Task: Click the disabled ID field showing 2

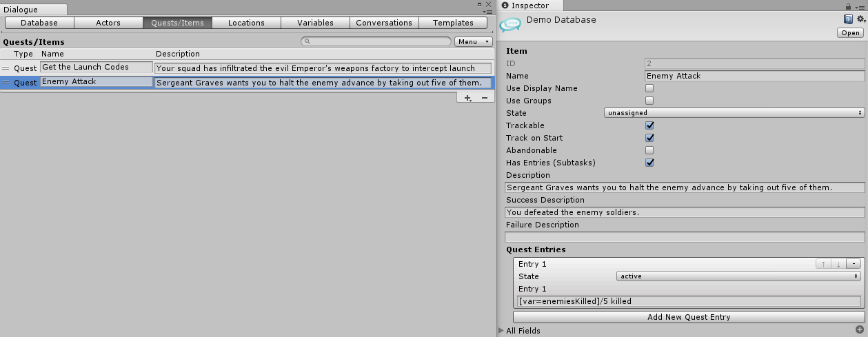Action: pyautogui.click(x=754, y=63)
